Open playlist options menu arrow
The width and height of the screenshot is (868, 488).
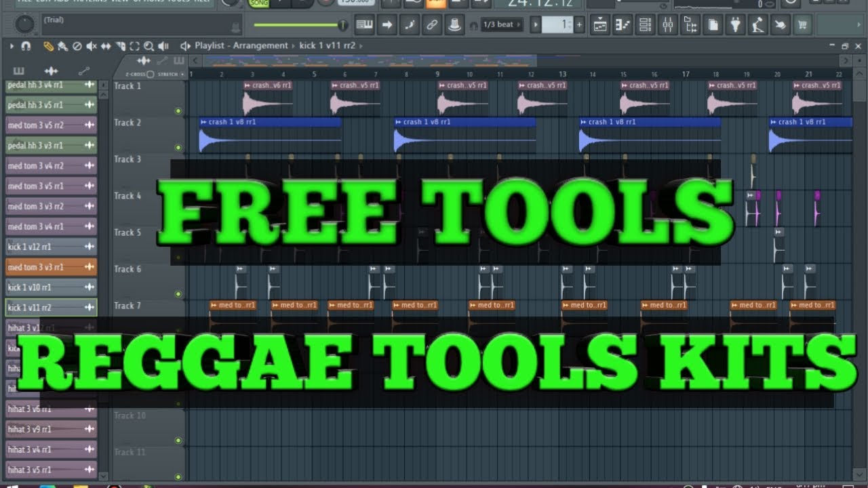[11, 46]
